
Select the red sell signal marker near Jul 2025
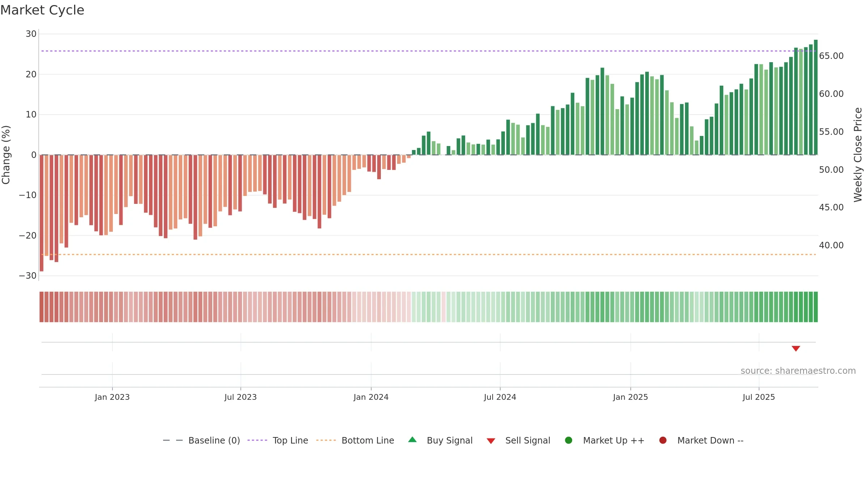(796, 348)
